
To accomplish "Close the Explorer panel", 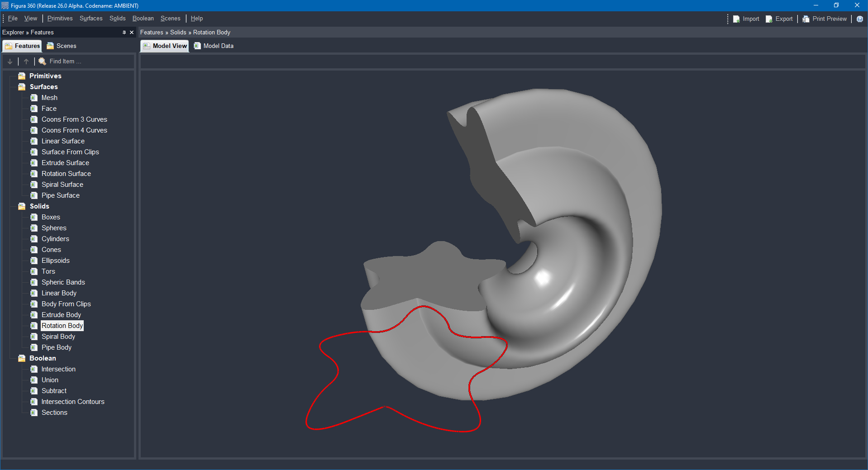I will click(132, 33).
